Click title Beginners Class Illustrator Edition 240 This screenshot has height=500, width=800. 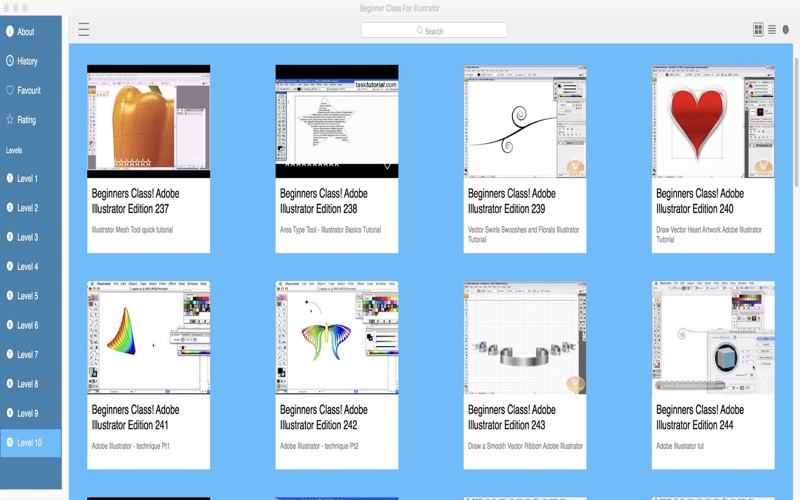pyautogui.click(x=700, y=201)
